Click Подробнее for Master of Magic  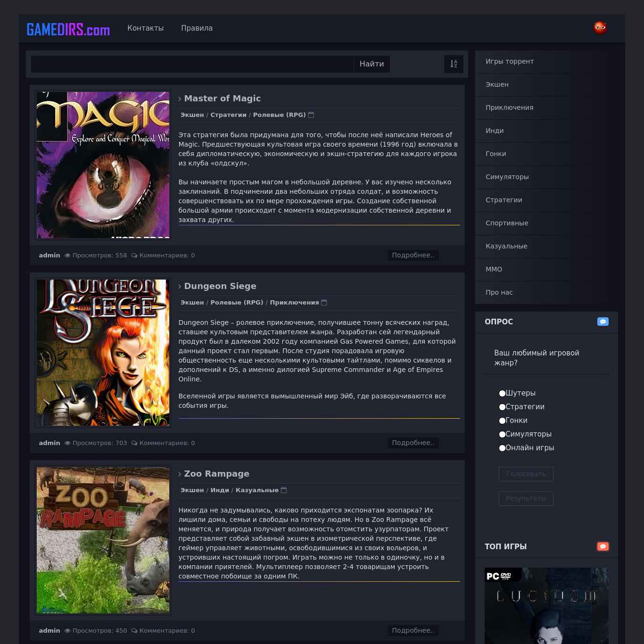[x=413, y=255]
